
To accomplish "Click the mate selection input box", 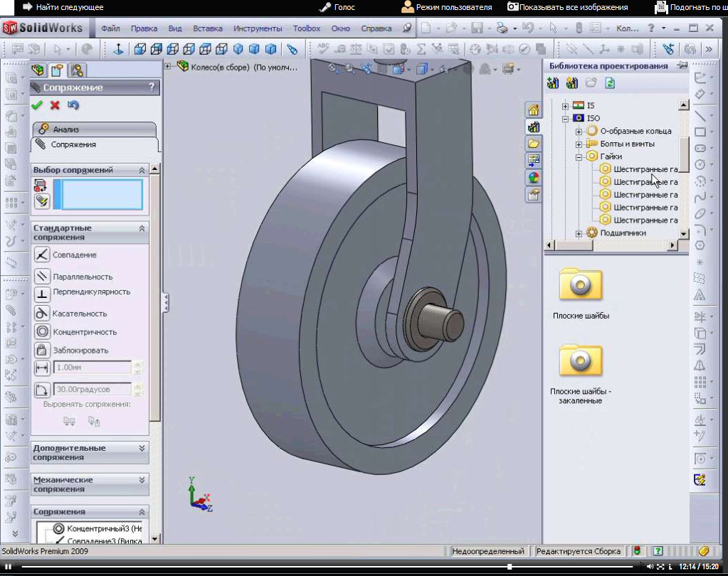I will pos(102,194).
